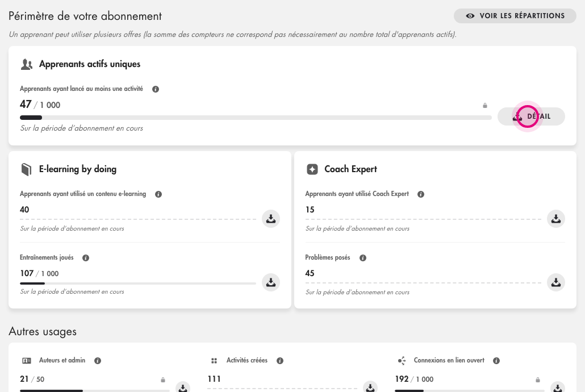Click the VOIR LES RÉPARTITIONS button
The image size is (585, 392).
click(515, 16)
